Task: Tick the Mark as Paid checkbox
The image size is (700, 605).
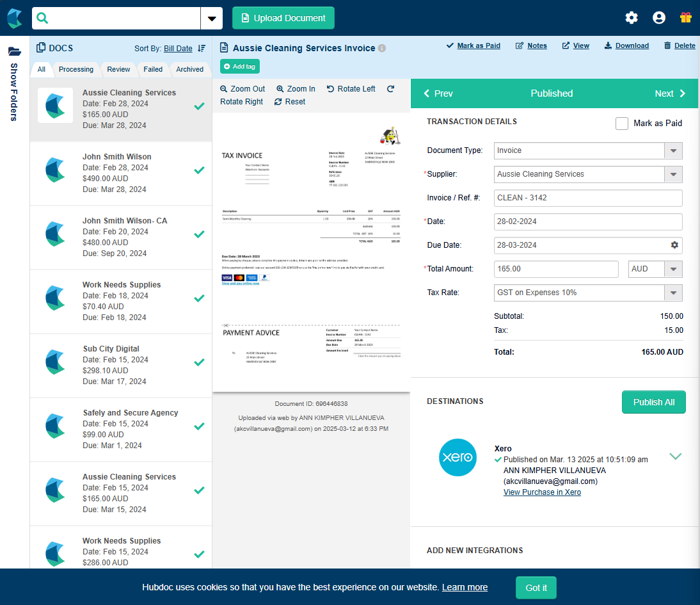Action: 621,124
